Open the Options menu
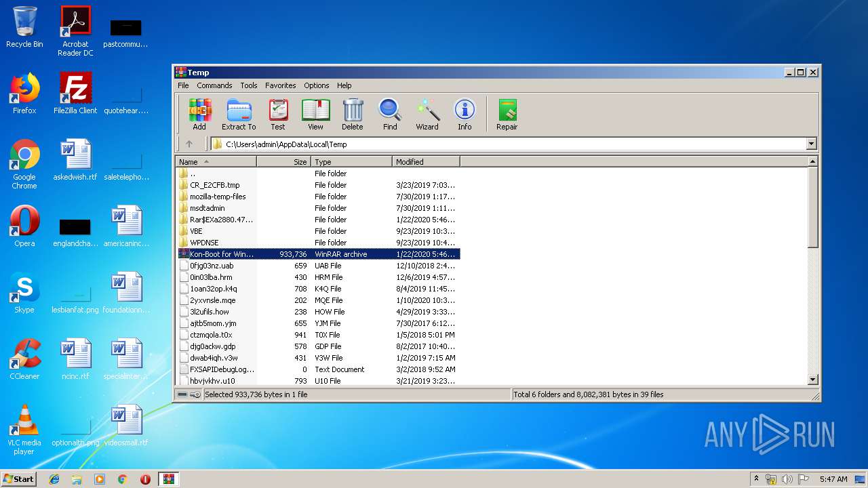Viewport: 868px width, 488px height. [317, 85]
